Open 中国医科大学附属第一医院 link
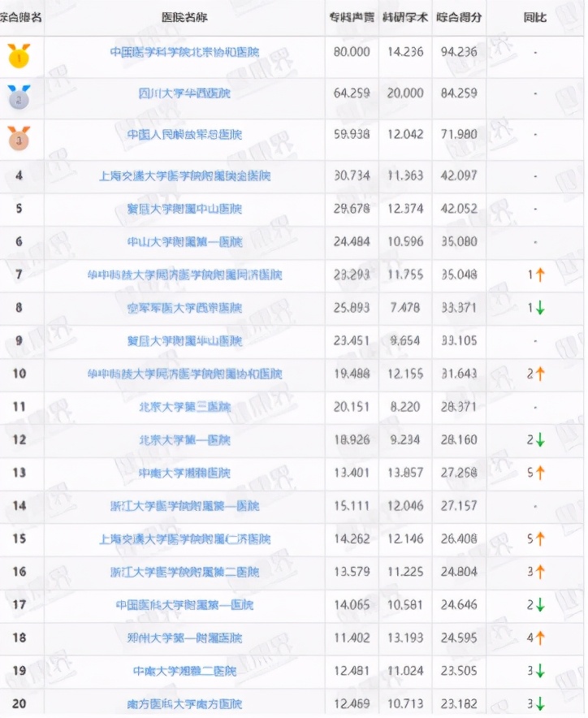This screenshot has height=718, width=588. pyautogui.click(x=184, y=605)
